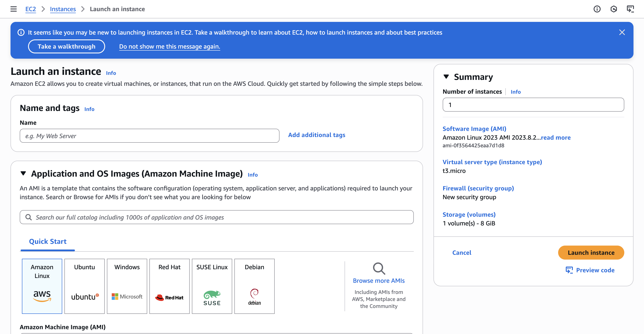Click the info circle icon in top bar
Screen dimensions: 644x334
pos(597,9)
